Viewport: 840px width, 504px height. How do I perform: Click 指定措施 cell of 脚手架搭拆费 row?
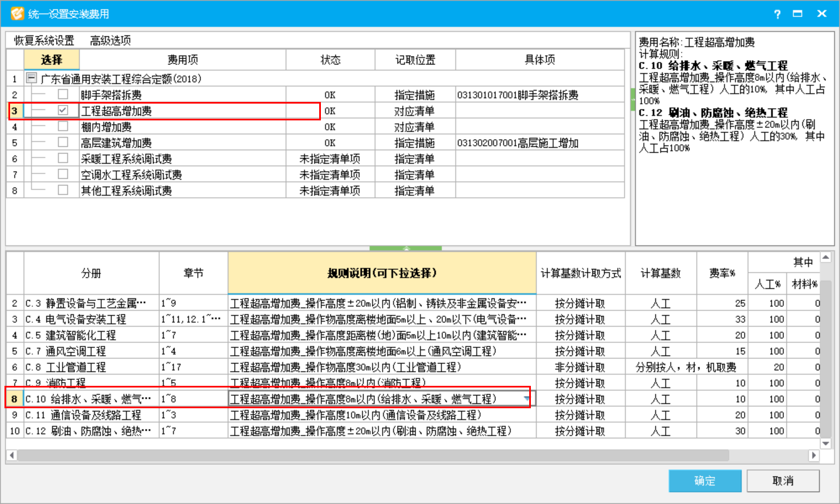pos(414,95)
